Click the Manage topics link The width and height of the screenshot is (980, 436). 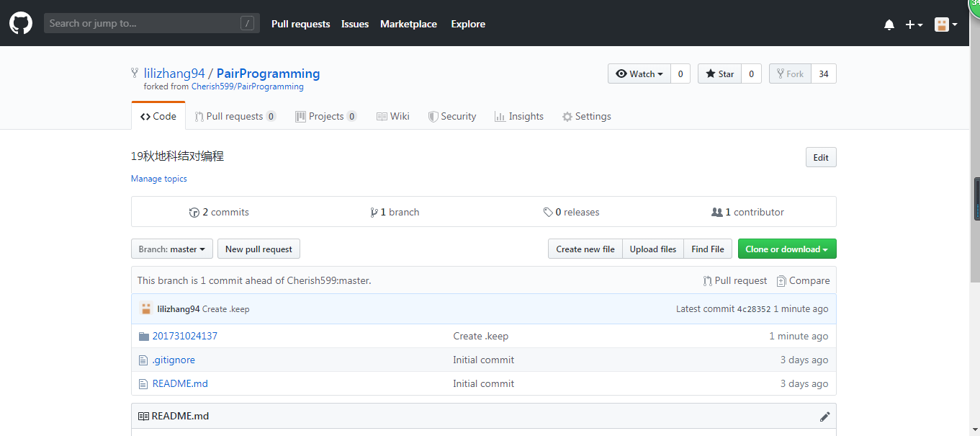click(x=158, y=179)
